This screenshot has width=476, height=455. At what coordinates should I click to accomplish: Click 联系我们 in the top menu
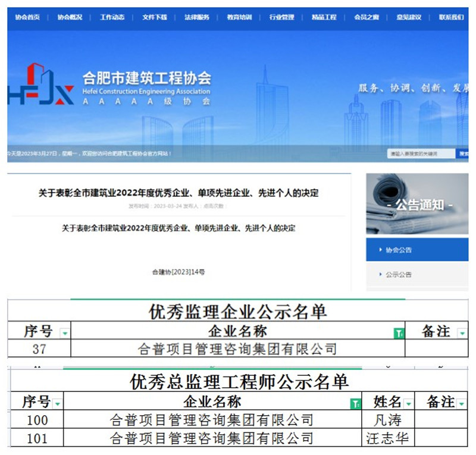click(451, 17)
